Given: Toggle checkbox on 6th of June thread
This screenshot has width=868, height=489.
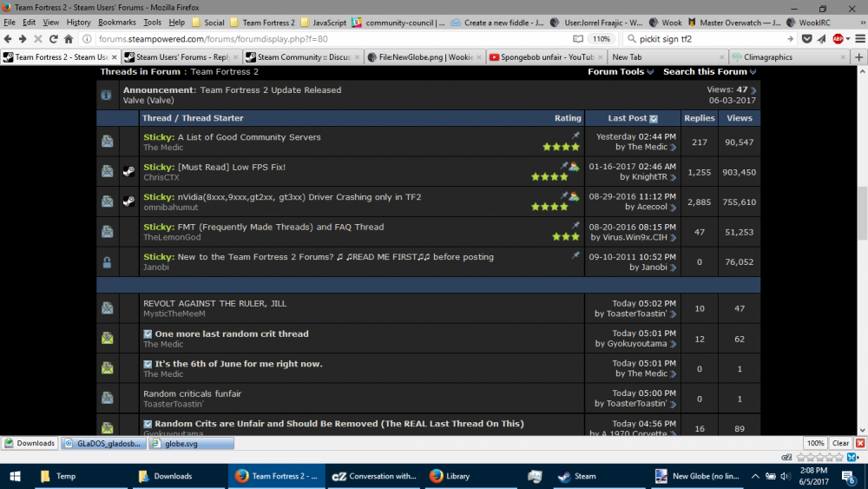Looking at the screenshot, I should click(148, 365).
